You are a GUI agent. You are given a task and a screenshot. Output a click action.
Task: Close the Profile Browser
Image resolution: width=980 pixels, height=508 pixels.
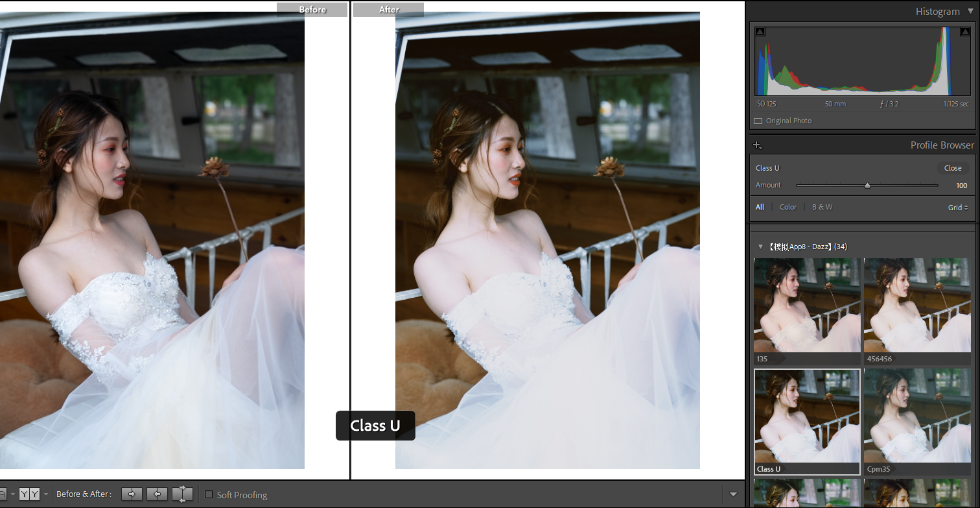953,168
